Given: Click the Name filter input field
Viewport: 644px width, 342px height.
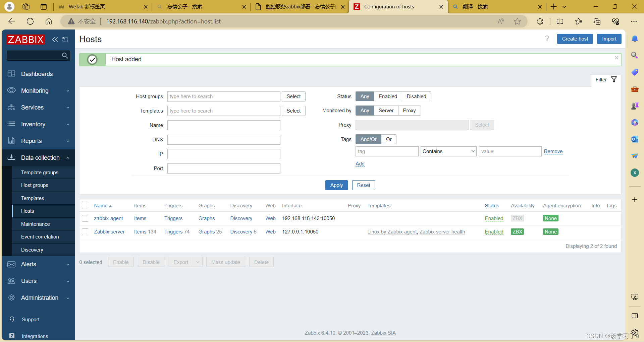Looking at the screenshot, I should click(x=224, y=125).
